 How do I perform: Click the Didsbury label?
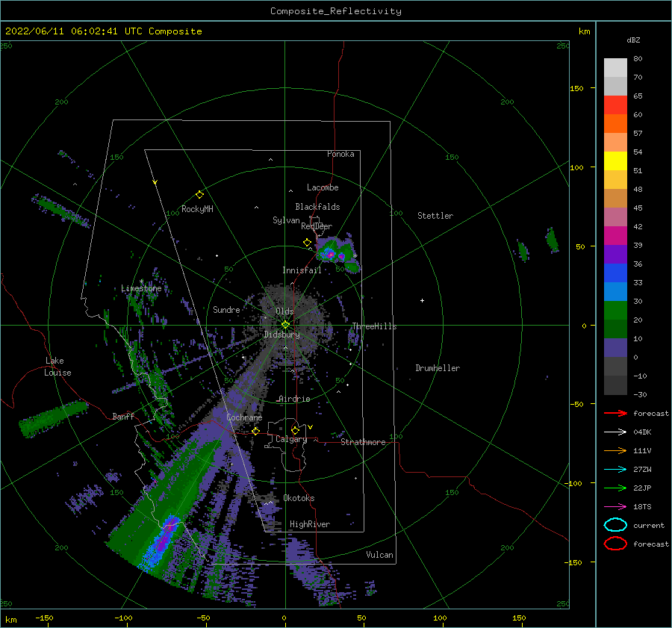point(281,335)
